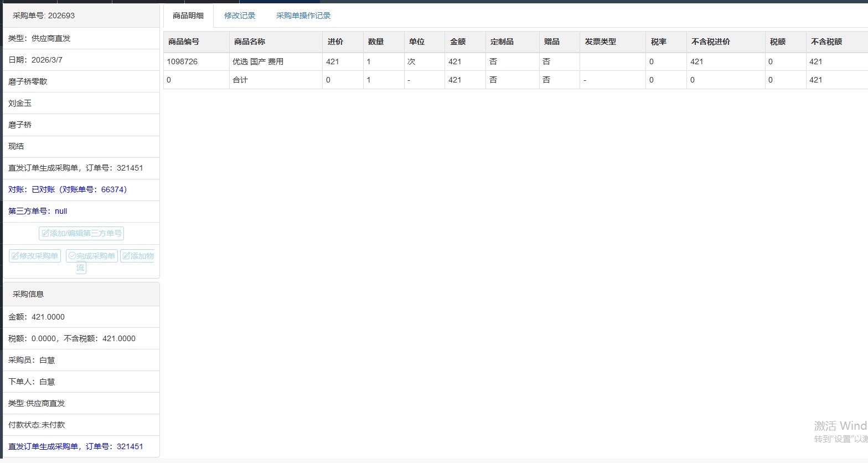Screen dimensions: 868x463
Task: Open the blue 订单号 321451 link under 采购信息
Action: 75,446
